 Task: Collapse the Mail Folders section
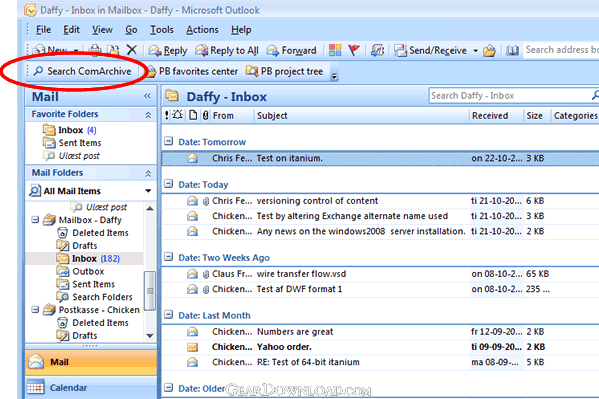tap(148, 173)
